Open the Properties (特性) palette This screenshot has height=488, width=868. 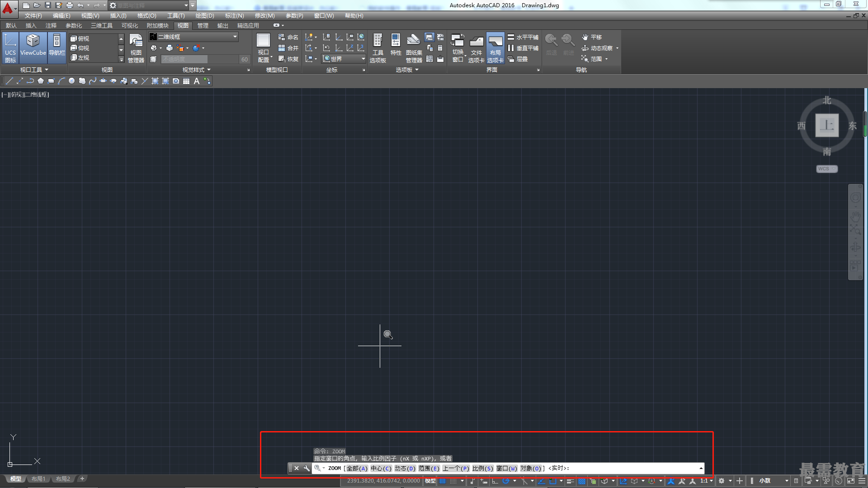coord(396,45)
